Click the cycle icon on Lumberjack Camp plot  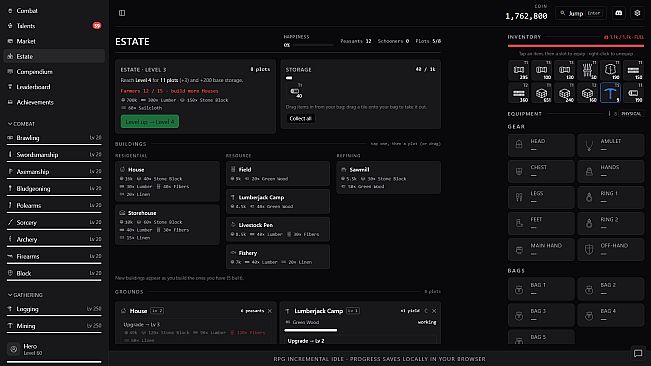tap(426, 311)
